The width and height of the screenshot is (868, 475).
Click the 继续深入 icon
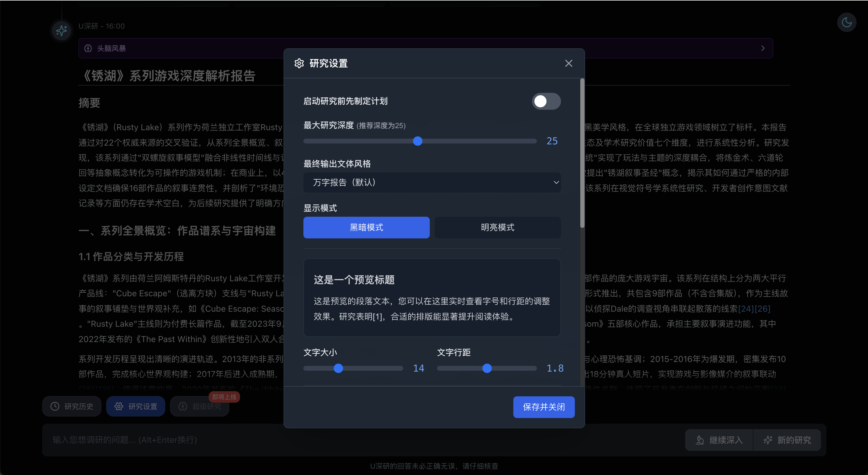(x=699, y=440)
